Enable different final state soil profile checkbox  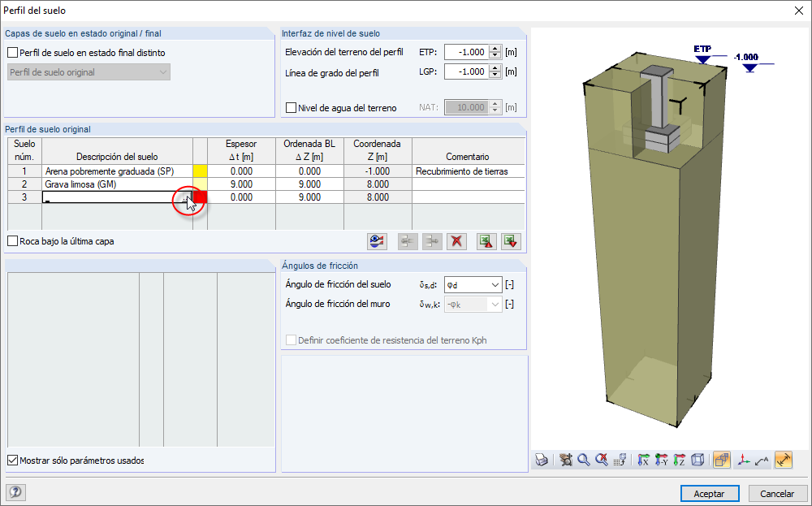click(x=12, y=53)
